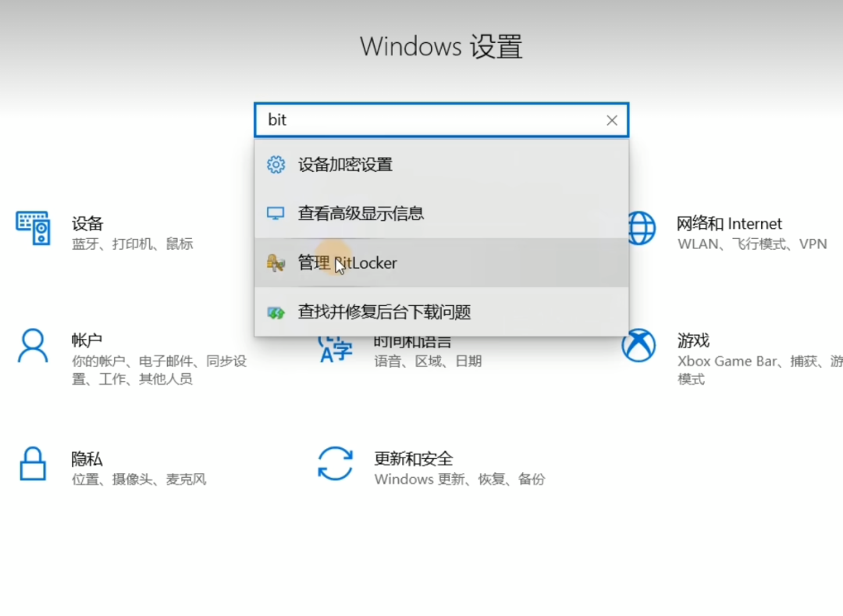This screenshot has height=616, width=843.
Task: Open the 管理 BitLocker search result
Action: coord(441,263)
